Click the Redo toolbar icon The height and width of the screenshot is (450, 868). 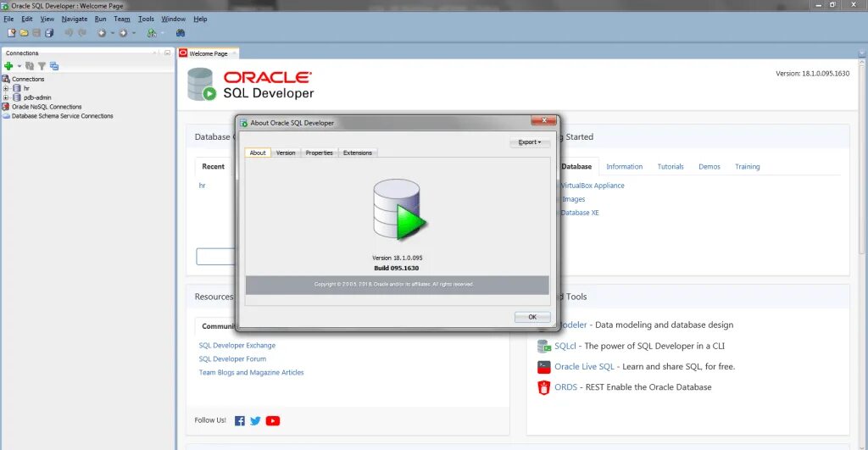(82, 33)
